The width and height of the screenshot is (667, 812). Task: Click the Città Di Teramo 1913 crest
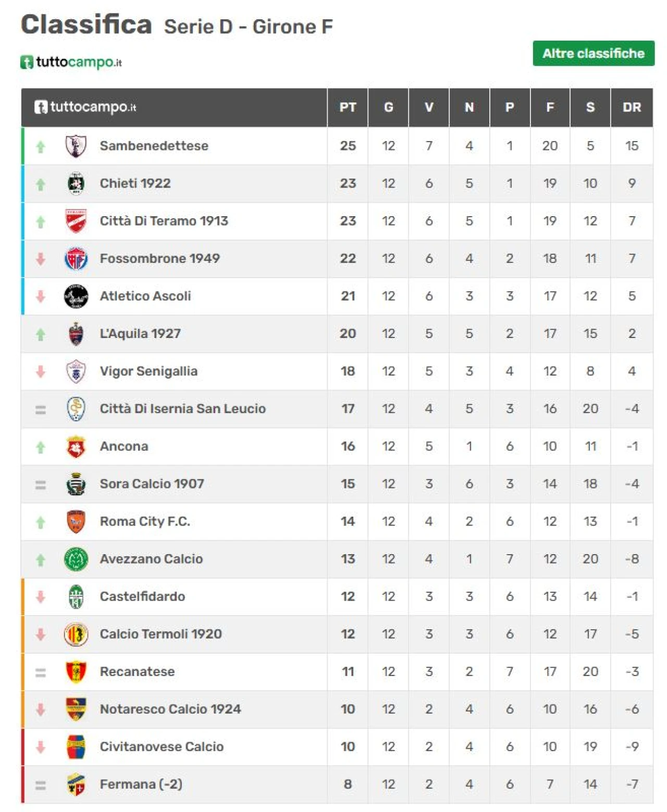pyautogui.click(x=76, y=221)
